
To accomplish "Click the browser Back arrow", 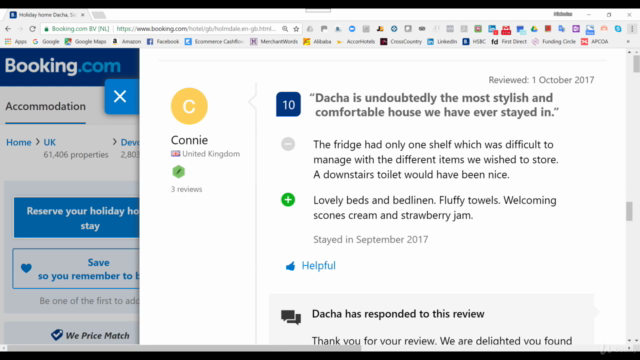I will pos(8,29).
